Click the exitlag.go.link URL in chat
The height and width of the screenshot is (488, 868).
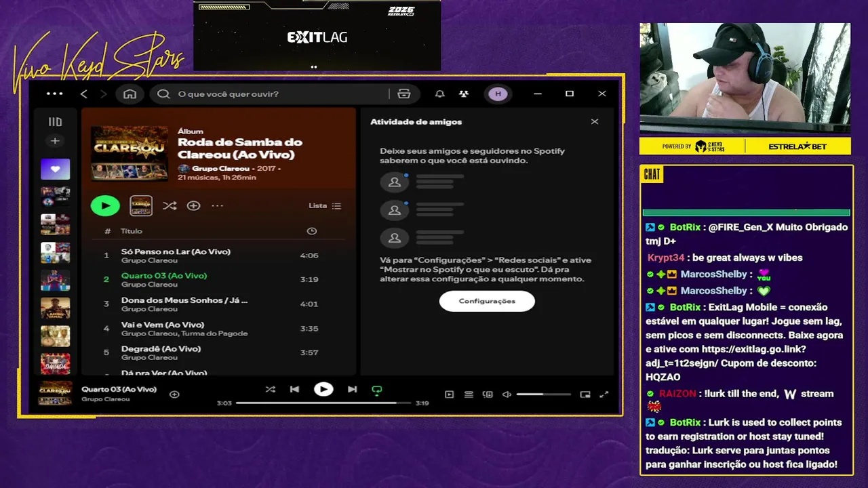(726, 356)
